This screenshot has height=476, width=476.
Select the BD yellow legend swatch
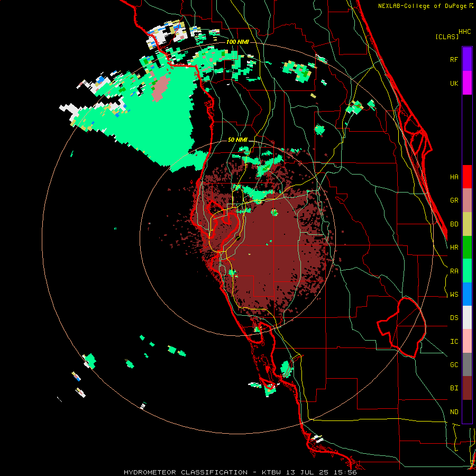point(467,224)
